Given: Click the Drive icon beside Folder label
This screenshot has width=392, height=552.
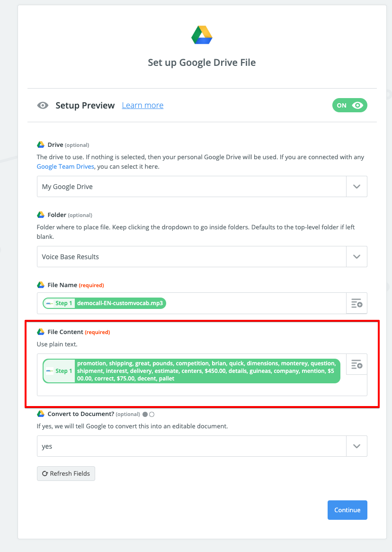Looking at the screenshot, I should 41,215.
